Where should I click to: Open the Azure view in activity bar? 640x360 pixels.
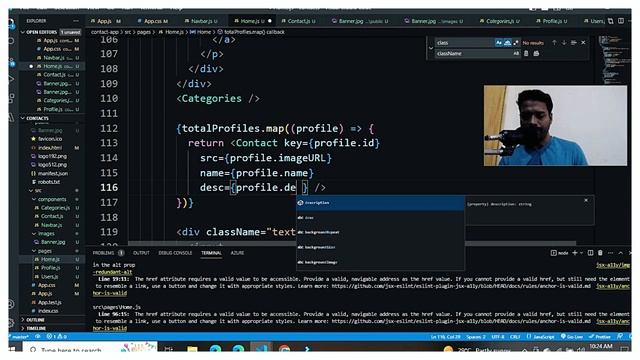tap(11, 117)
